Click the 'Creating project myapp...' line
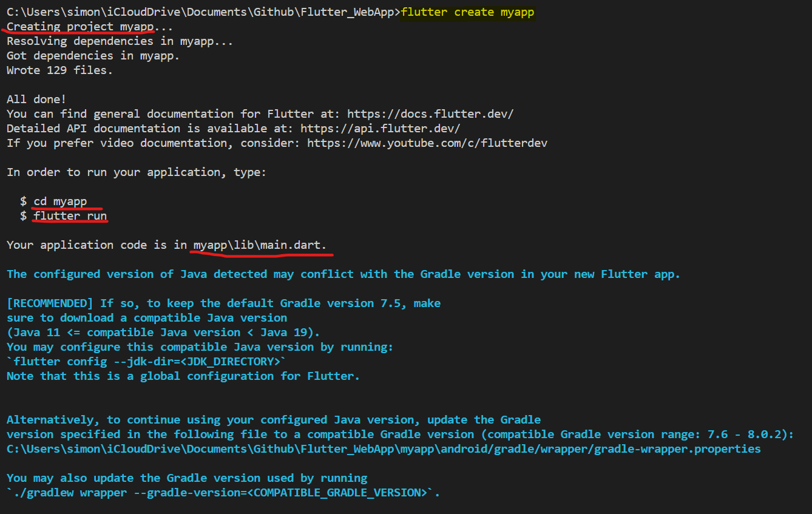This screenshot has width=812, height=514. tap(90, 27)
